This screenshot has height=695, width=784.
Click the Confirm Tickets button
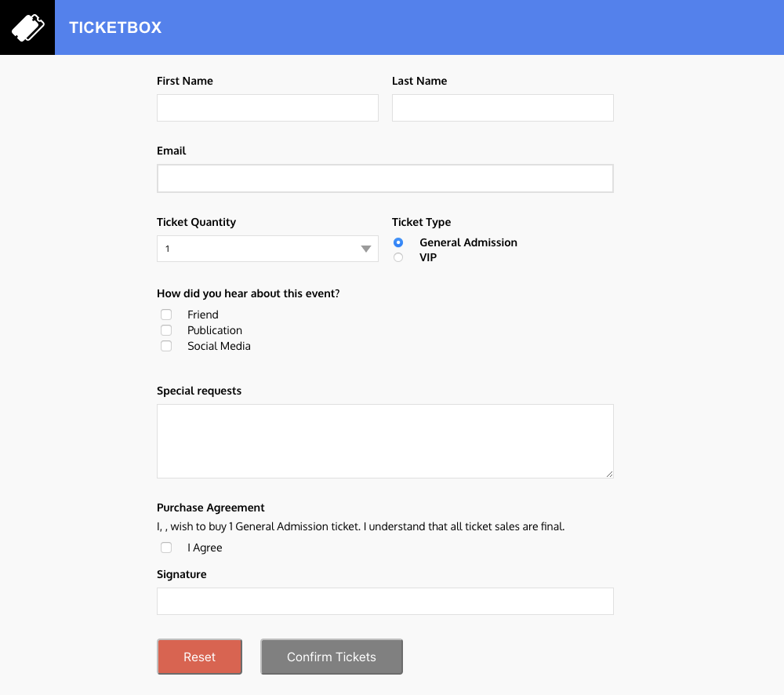click(x=332, y=657)
